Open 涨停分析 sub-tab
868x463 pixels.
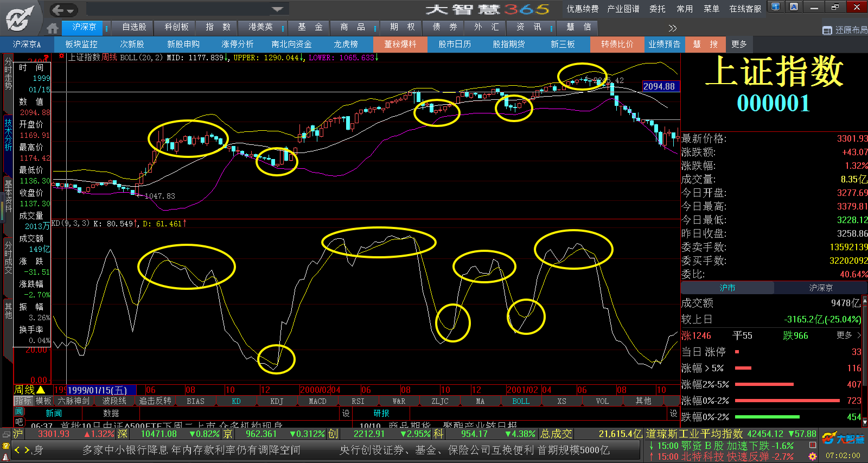[x=237, y=45]
